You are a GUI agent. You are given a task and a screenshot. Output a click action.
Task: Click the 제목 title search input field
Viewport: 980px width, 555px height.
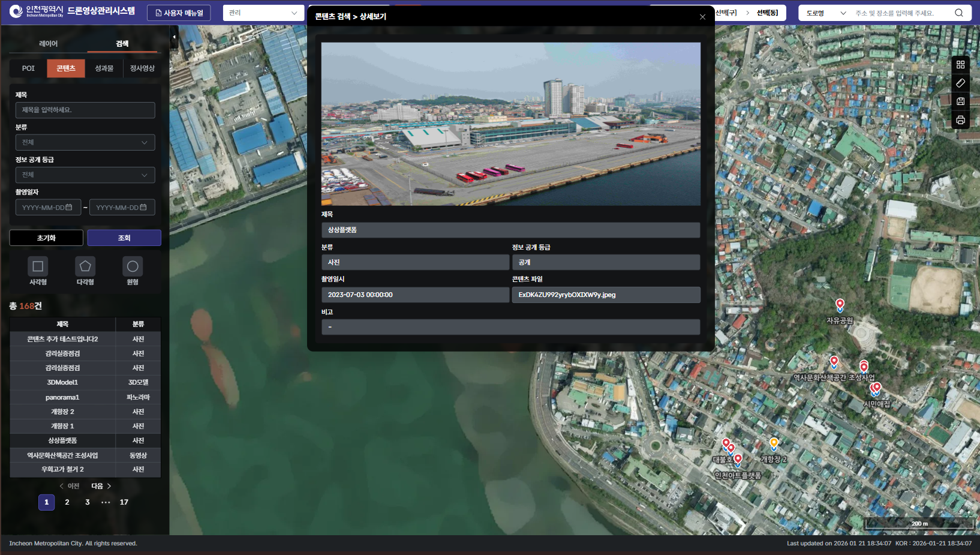coord(85,110)
